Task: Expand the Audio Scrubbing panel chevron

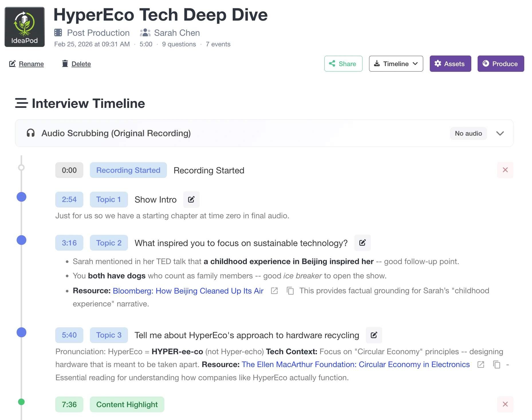Action: [500, 134]
